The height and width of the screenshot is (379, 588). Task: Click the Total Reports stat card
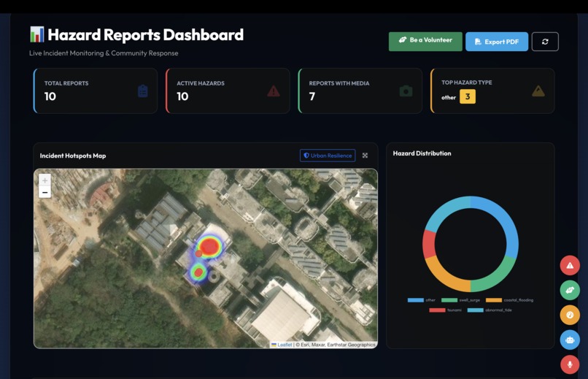coord(96,91)
